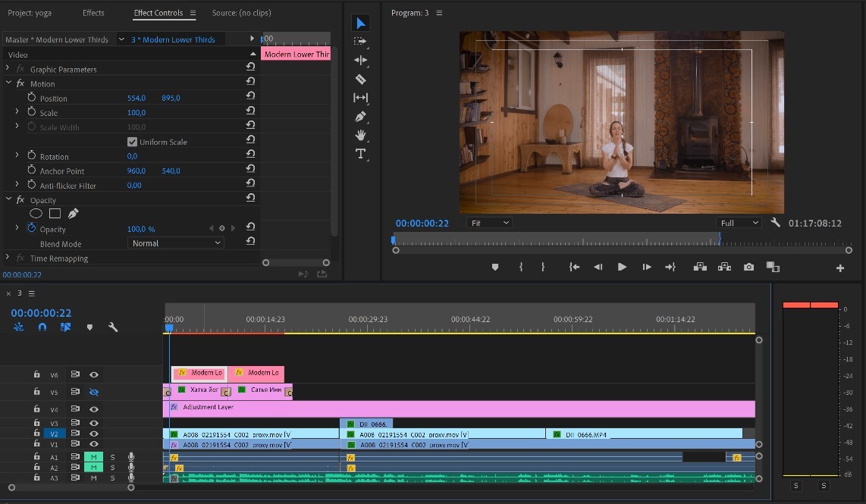Open the Blend Mode dropdown
The height and width of the screenshot is (504, 866).
point(176,243)
